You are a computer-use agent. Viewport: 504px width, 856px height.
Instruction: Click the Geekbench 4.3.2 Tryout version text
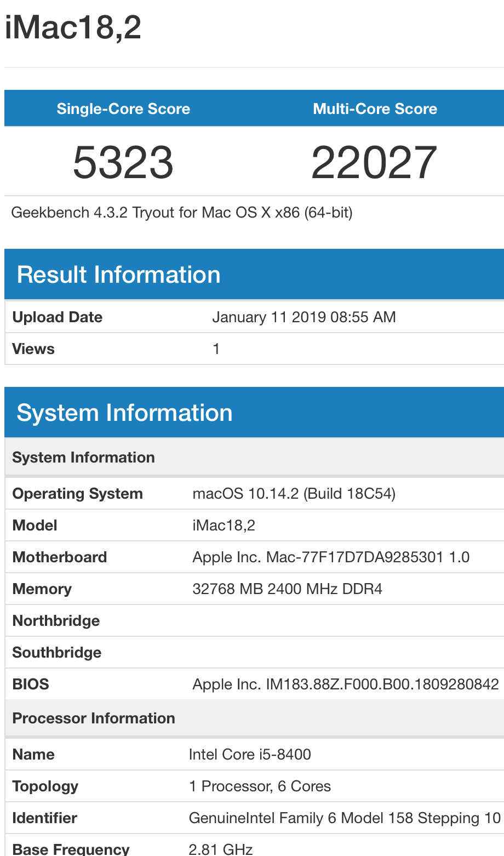181,212
